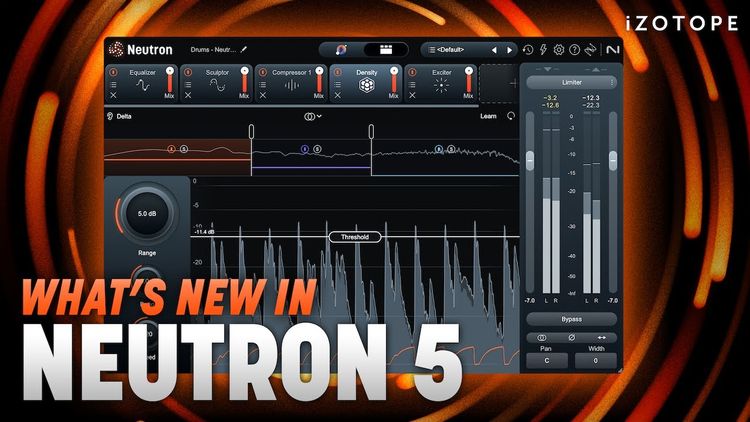This screenshot has height=422, width=750.
Task: Click the Pan field showing C
Action: pos(547,361)
